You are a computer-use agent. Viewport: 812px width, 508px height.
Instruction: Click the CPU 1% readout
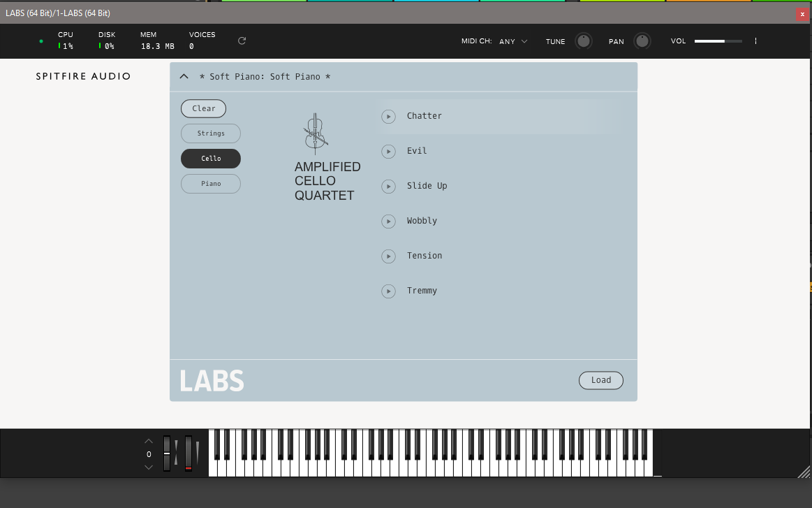tap(66, 41)
